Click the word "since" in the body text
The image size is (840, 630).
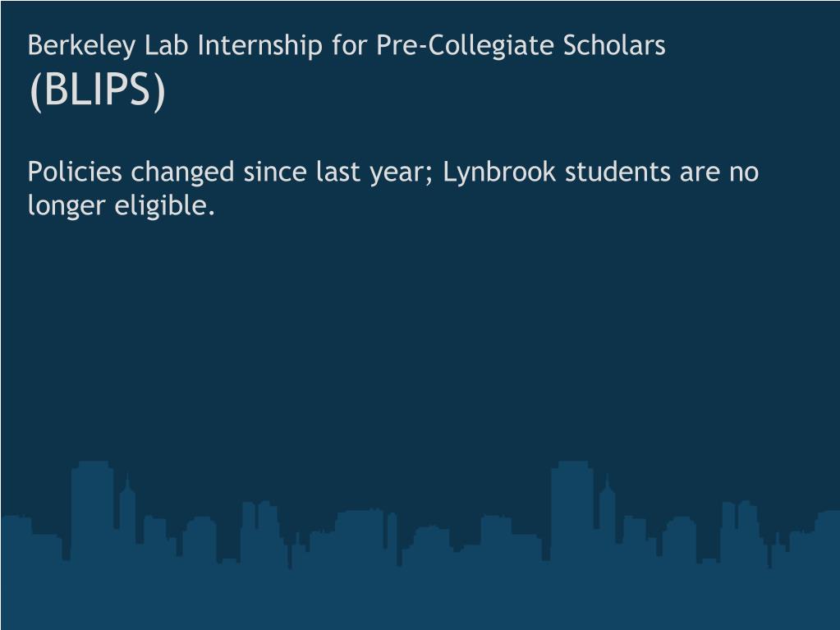pyautogui.click(x=275, y=172)
